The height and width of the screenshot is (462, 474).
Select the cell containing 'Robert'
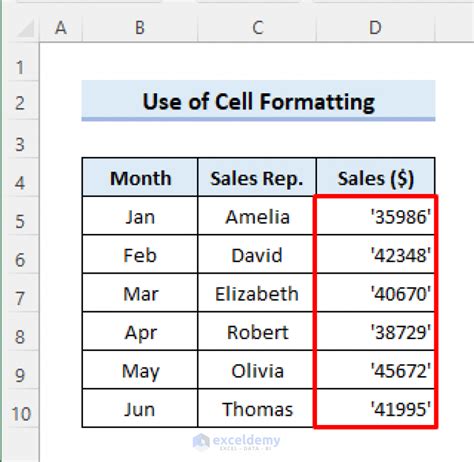(257, 331)
